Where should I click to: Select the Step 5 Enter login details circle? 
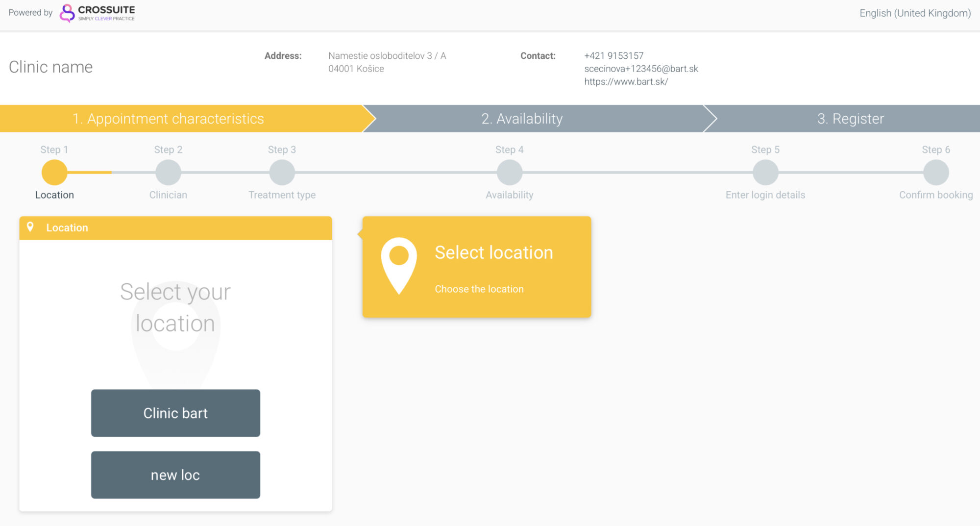click(765, 173)
